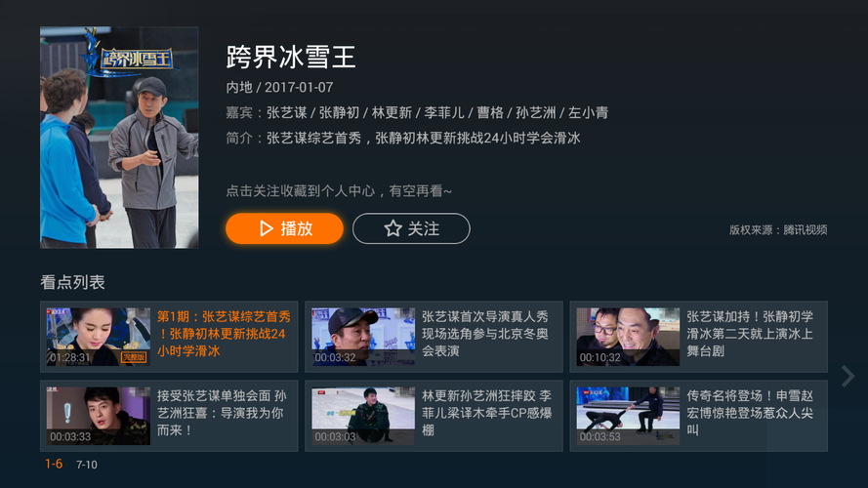The image size is (868, 488).
Task: Play clip 接受张艺谋单独会面 孙艺洲狂喜
Action: (x=169, y=416)
